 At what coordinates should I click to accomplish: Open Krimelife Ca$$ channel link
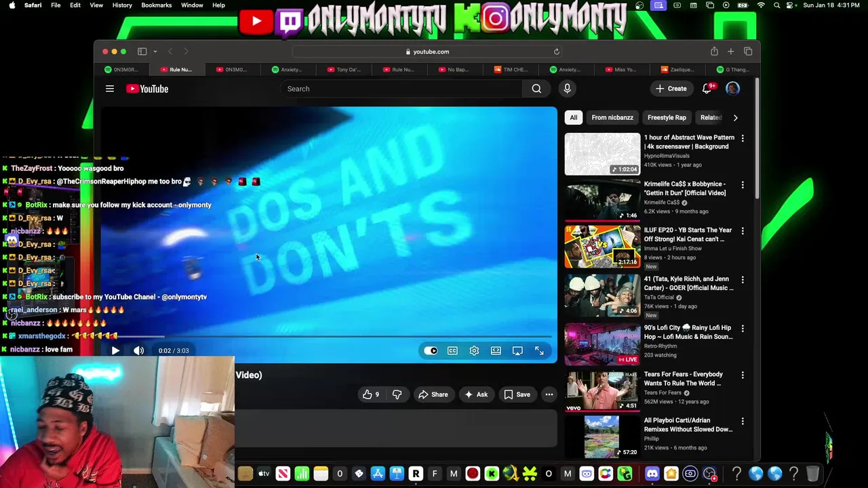[662, 202]
